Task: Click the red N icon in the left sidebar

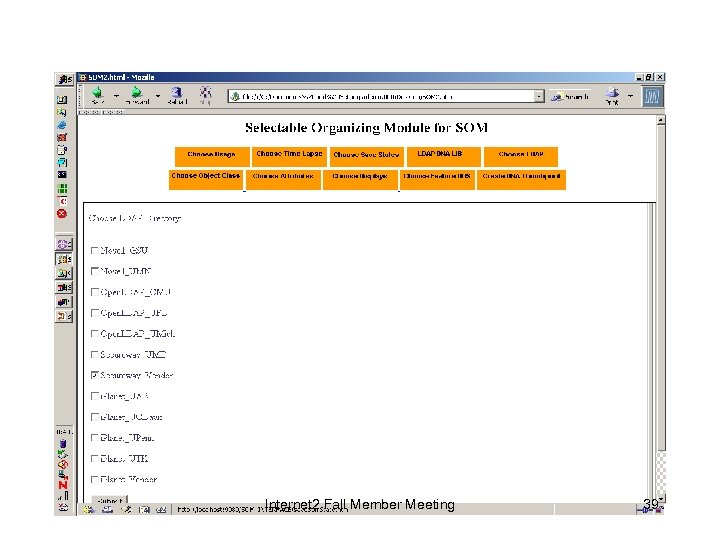Action: (63, 485)
